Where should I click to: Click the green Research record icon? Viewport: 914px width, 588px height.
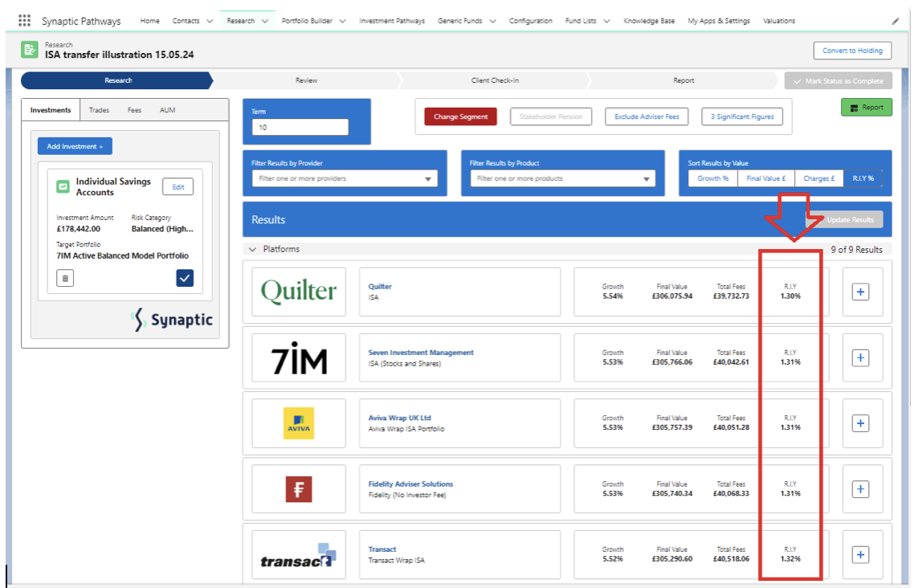(29, 50)
